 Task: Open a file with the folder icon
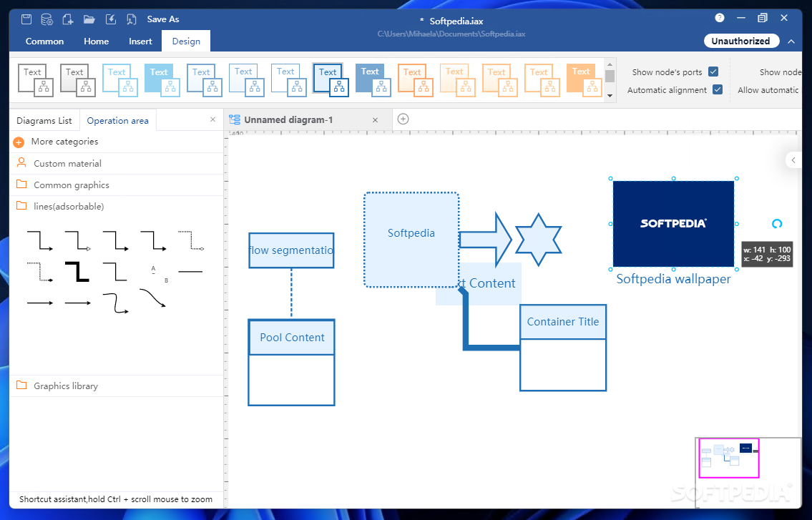tap(89, 19)
